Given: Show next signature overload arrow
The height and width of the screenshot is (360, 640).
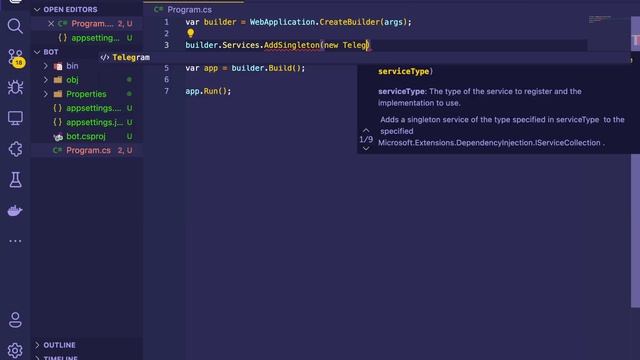Looking at the screenshot, I should [366, 149].
